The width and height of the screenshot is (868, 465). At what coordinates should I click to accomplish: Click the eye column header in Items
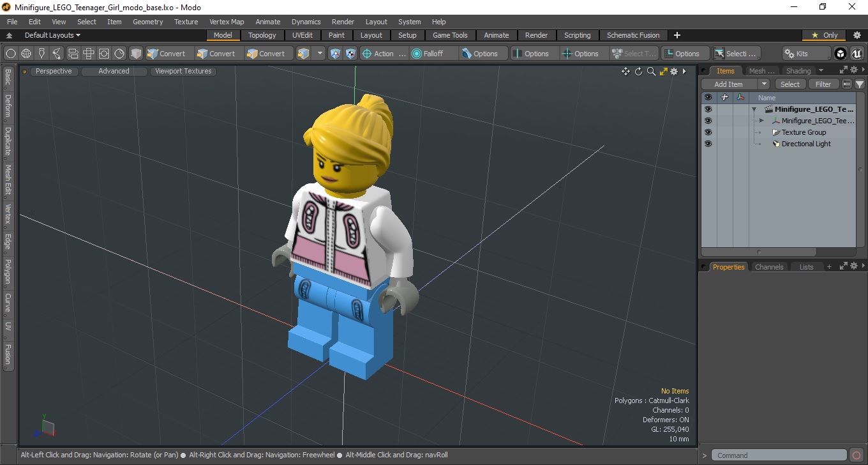tap(708, 98)
